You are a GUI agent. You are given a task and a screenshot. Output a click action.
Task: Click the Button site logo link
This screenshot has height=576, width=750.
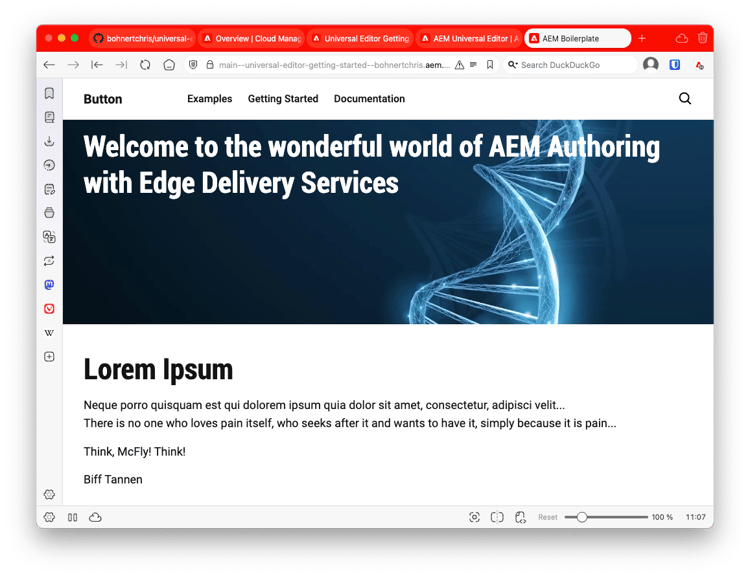103,99
